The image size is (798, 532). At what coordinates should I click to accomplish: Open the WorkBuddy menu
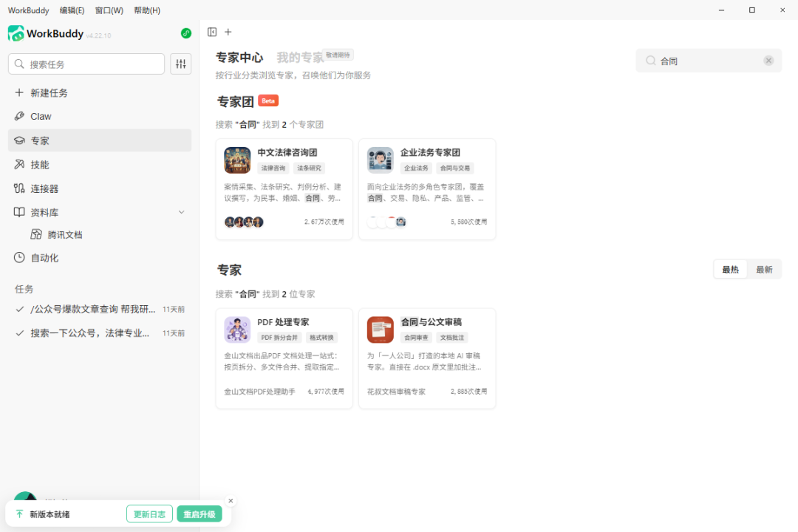click(29, 10)
